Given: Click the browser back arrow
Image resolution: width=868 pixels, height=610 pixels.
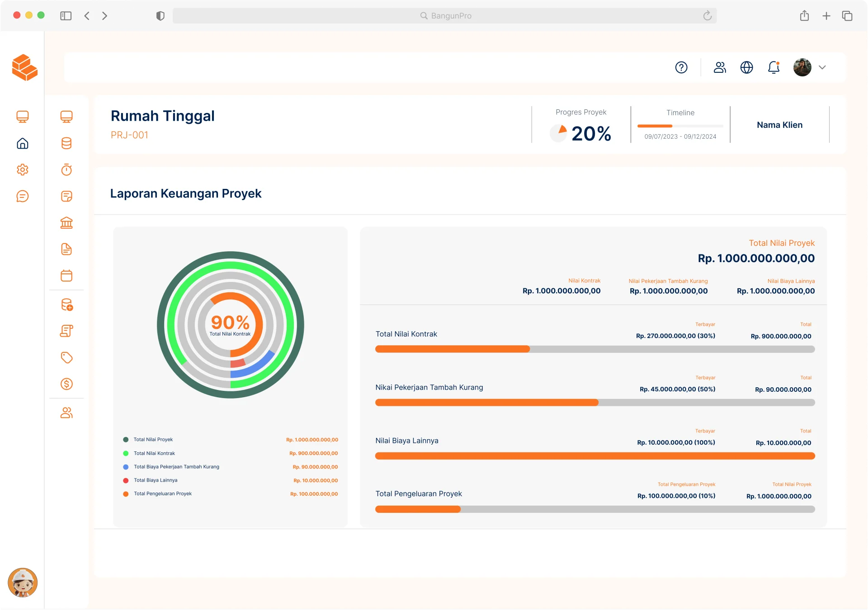Looking at the screenshot, I should tap(87, 16).
